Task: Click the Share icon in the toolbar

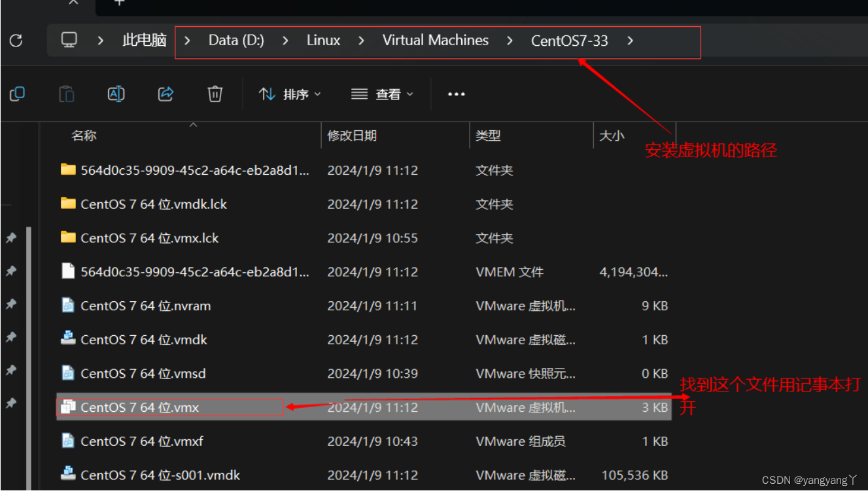Action: tap(165, 94)
